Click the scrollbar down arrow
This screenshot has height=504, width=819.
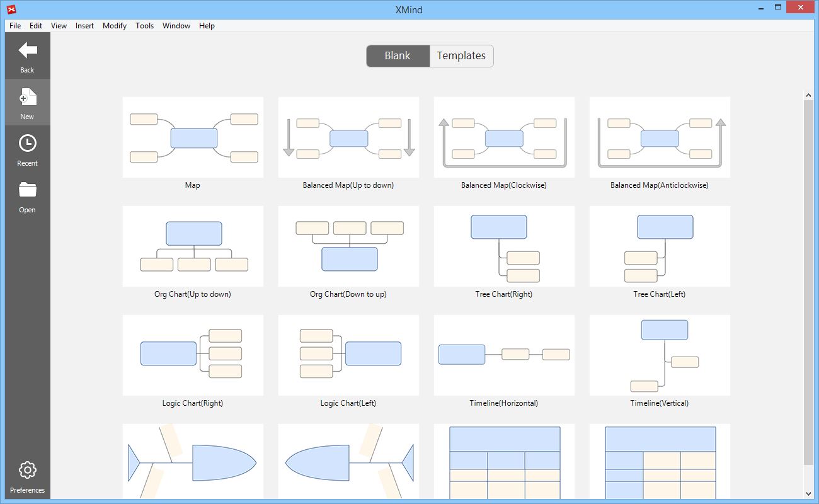click(x=809, y=494)
